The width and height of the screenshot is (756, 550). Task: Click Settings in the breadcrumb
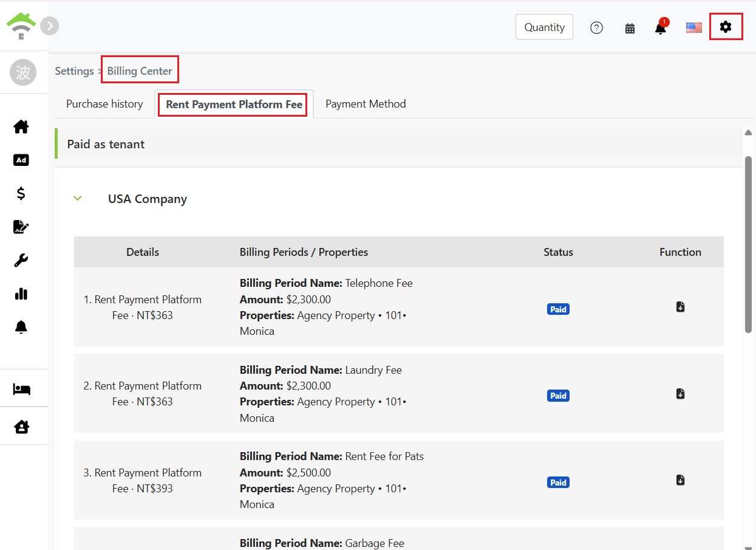tap(74, 71)
